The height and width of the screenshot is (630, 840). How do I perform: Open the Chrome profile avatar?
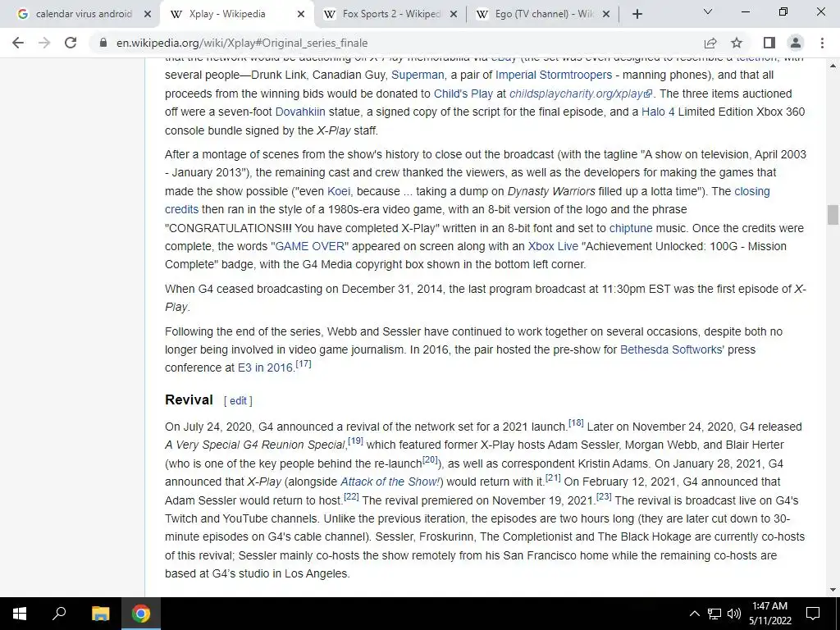(796, 43)
